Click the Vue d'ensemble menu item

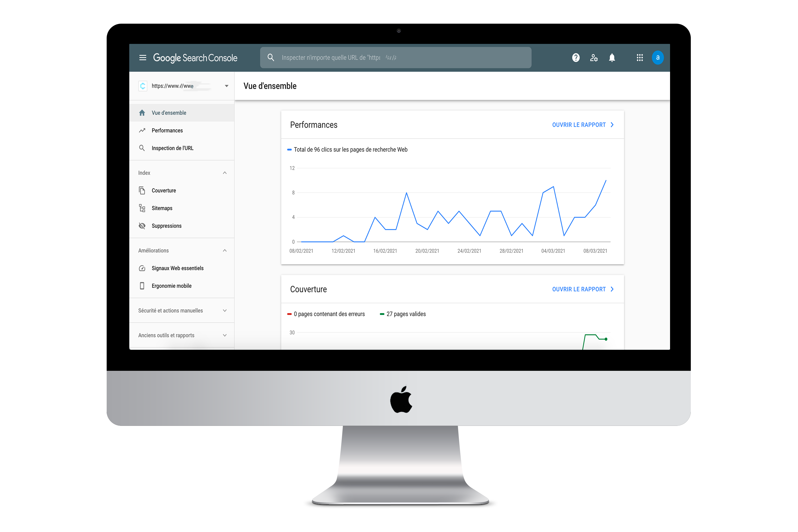click(169, 113)
